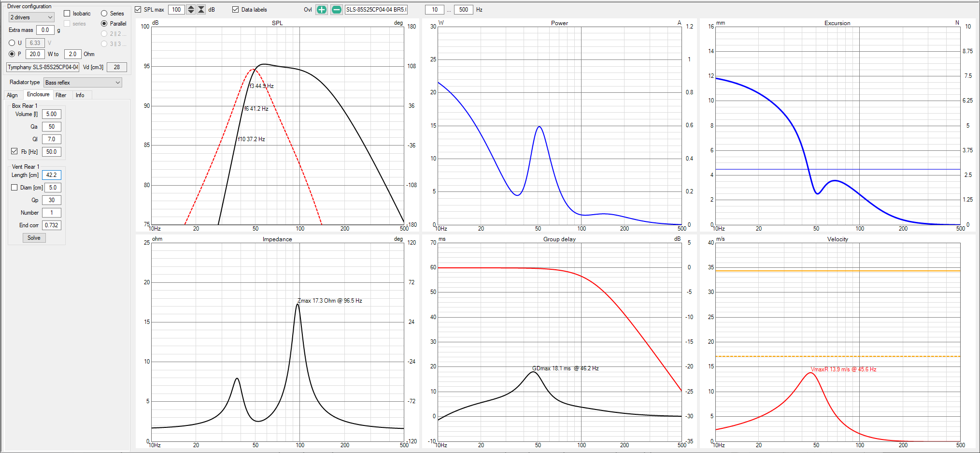Click the vent Number 1 field
Viewport: 980px width, 453px height.
point(52,213)
